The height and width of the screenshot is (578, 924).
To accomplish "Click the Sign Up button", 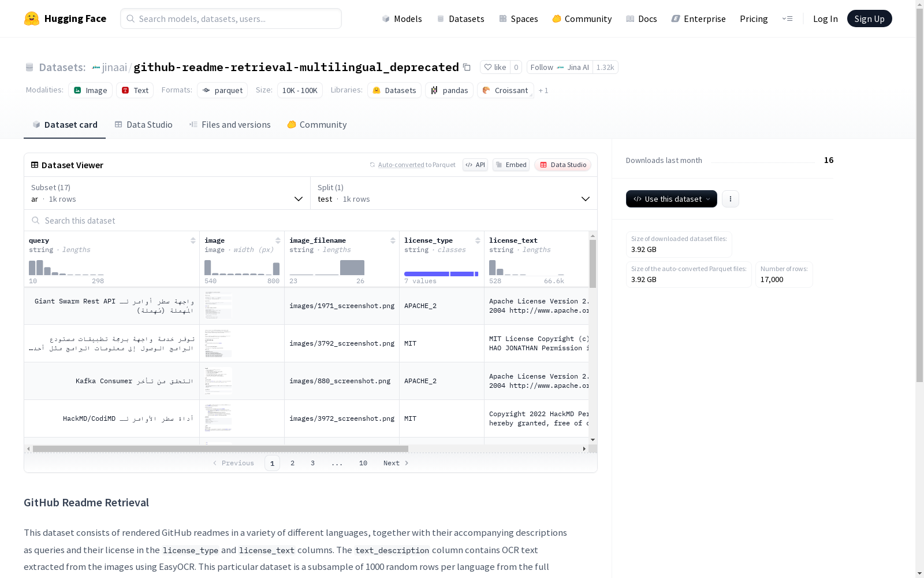I will click(x=869, y=18).
